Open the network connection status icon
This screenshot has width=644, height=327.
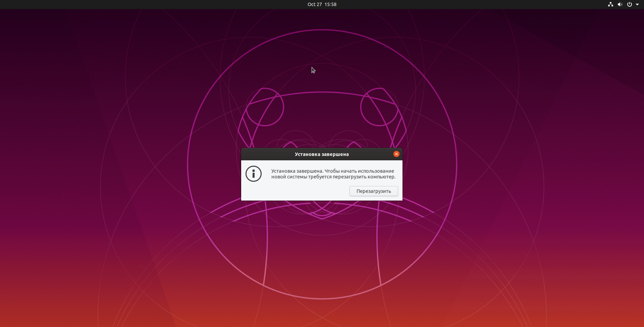610,4
